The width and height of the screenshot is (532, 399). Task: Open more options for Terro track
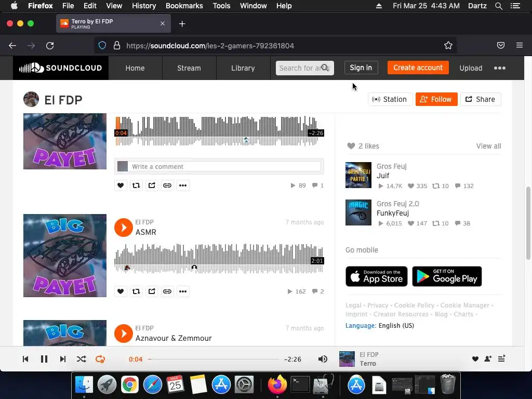coord(183,185)
